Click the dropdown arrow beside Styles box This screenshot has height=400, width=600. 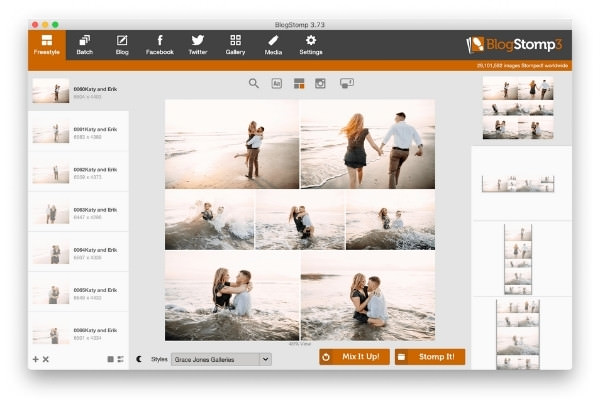pyautogui.click(x=265, y=359)
